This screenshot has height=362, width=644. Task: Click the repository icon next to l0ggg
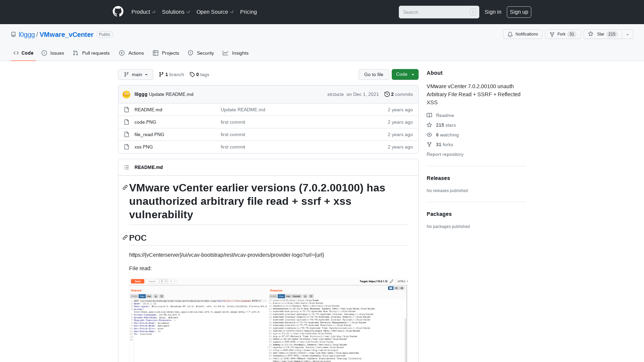click(13, 35)
